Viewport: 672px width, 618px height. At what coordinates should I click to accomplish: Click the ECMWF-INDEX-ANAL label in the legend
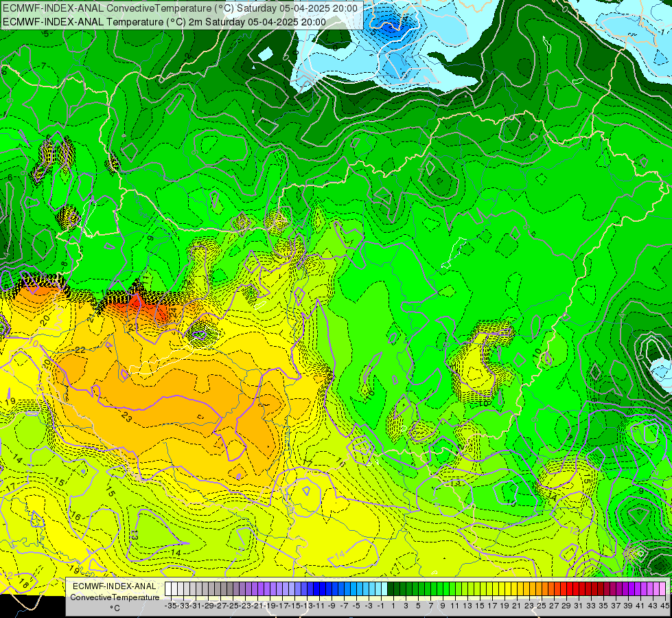(115, 586)
